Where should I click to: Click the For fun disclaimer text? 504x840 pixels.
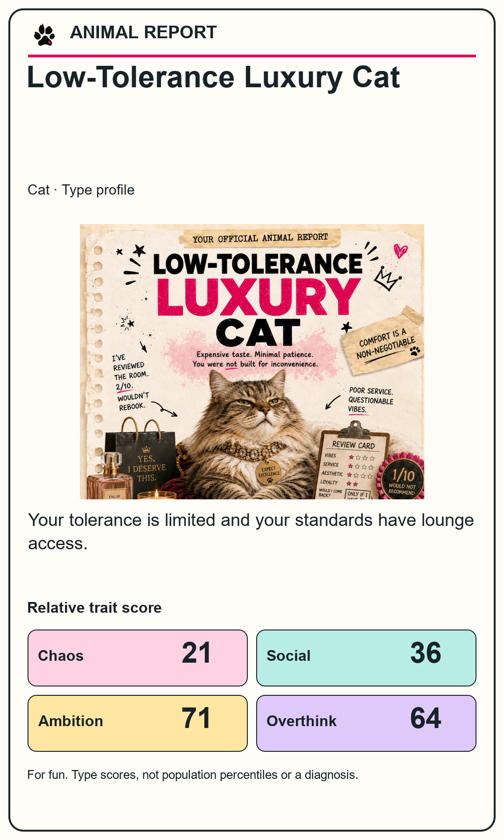[x=193, y=775]
